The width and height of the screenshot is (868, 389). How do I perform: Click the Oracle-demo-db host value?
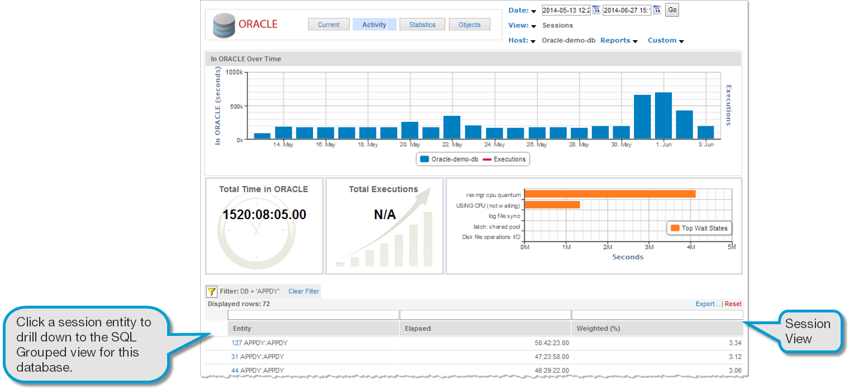tap(569, 41)
